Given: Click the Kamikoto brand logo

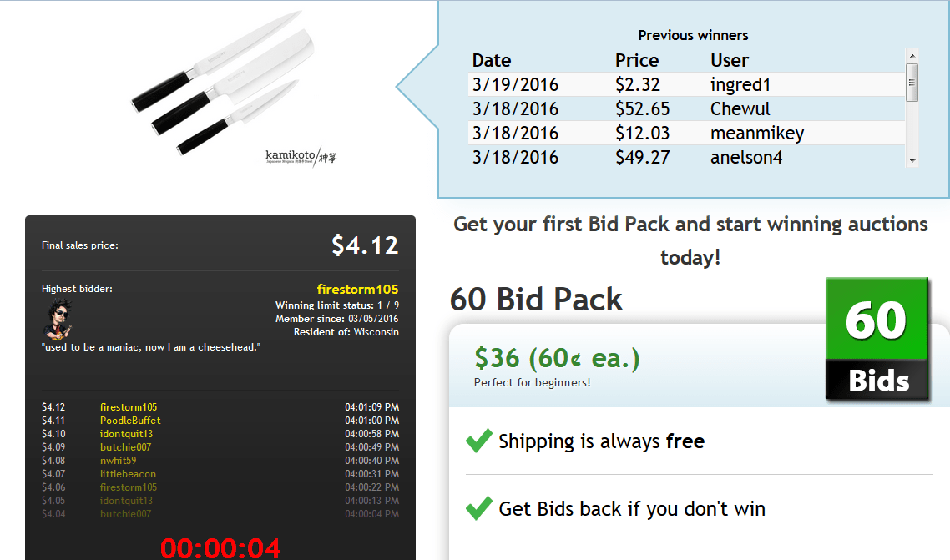Looking at the screenshot, I should click(301, 158).
